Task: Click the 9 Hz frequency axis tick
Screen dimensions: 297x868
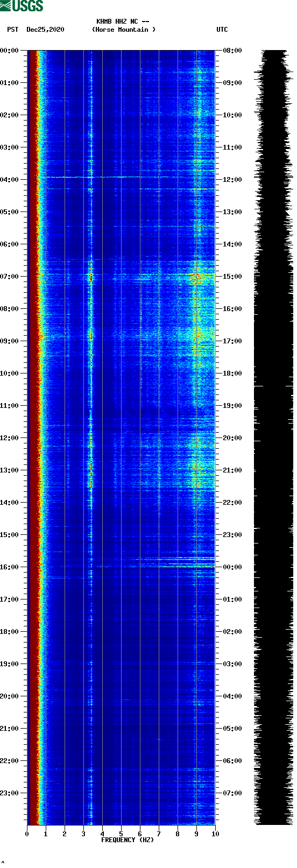Action: click(196, 834)
